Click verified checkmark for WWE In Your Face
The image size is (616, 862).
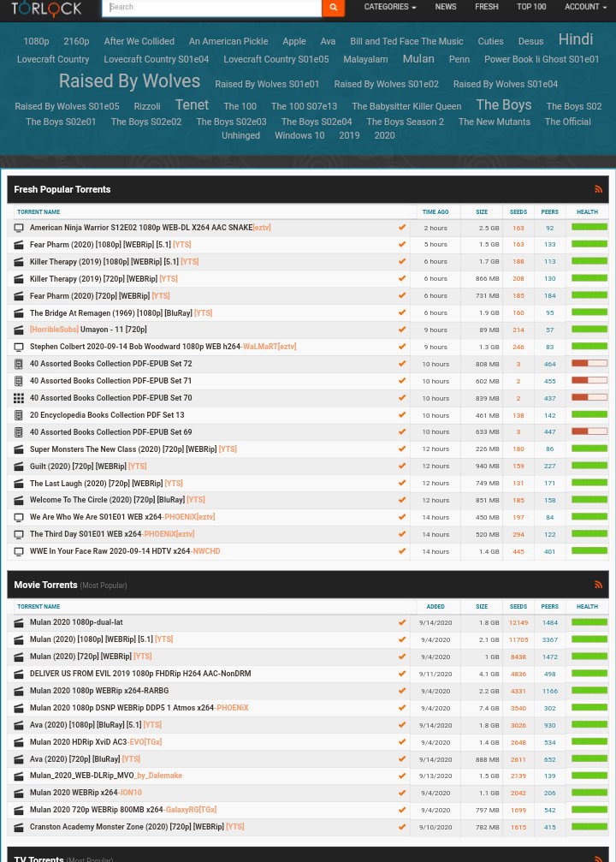(402, 551)
